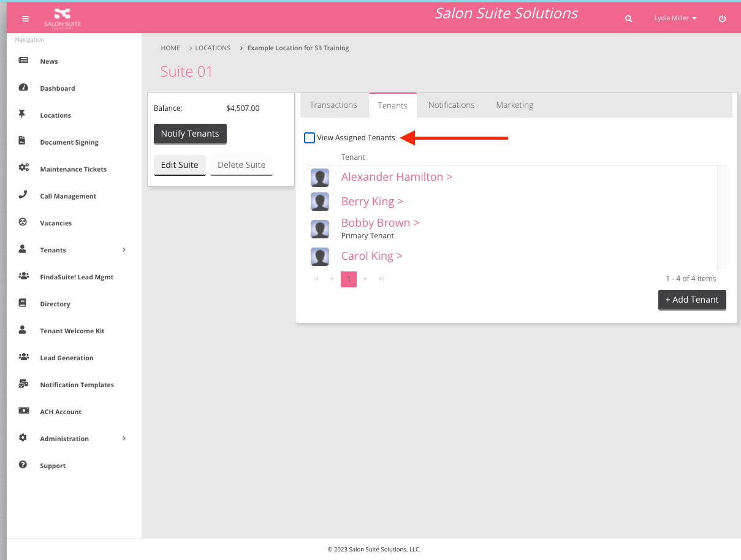Image resolution: width=741 pixels, height=560 pixels.
Task: Click the Delete Suite button
Action: click(241, 165)
